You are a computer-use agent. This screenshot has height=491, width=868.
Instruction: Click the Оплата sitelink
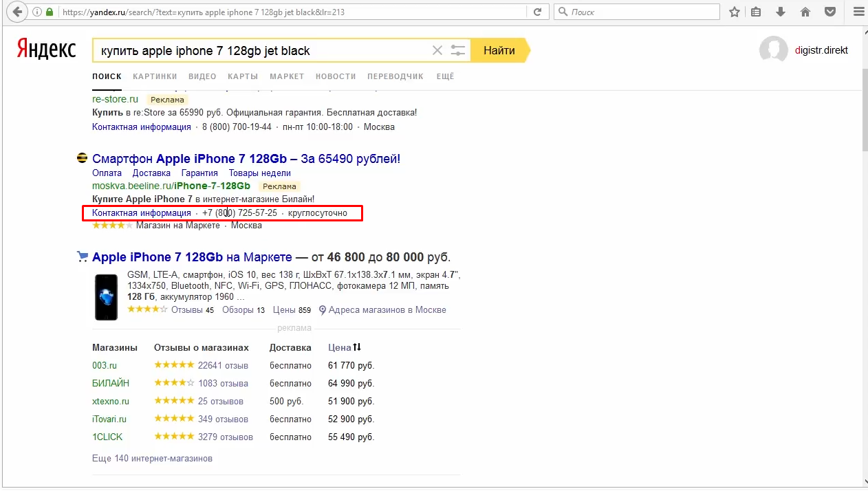[107, 173]
